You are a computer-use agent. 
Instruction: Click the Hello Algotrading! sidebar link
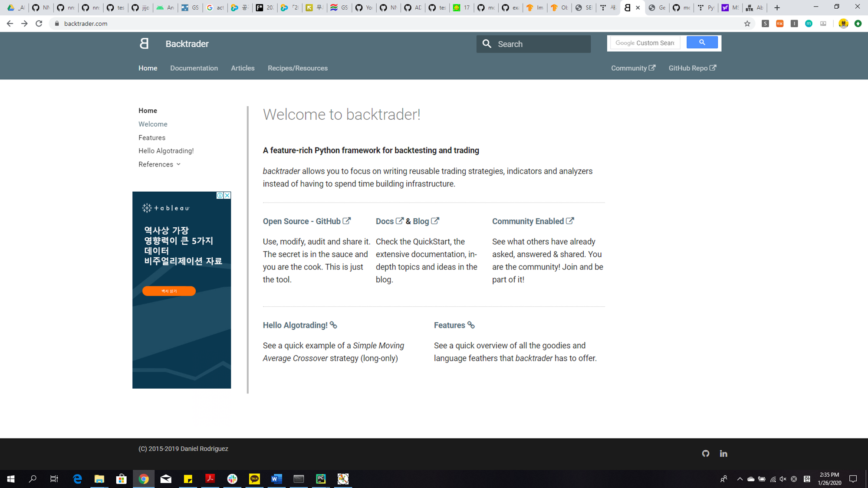pyautogui.click(x=166, y=151)
